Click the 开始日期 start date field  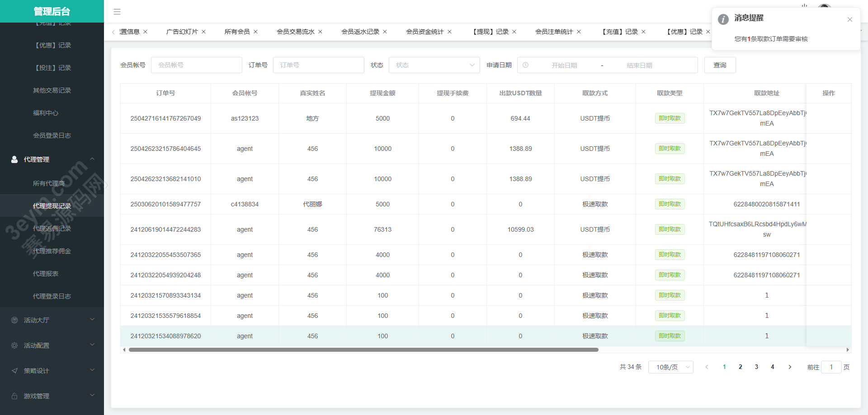pos(564,65)
